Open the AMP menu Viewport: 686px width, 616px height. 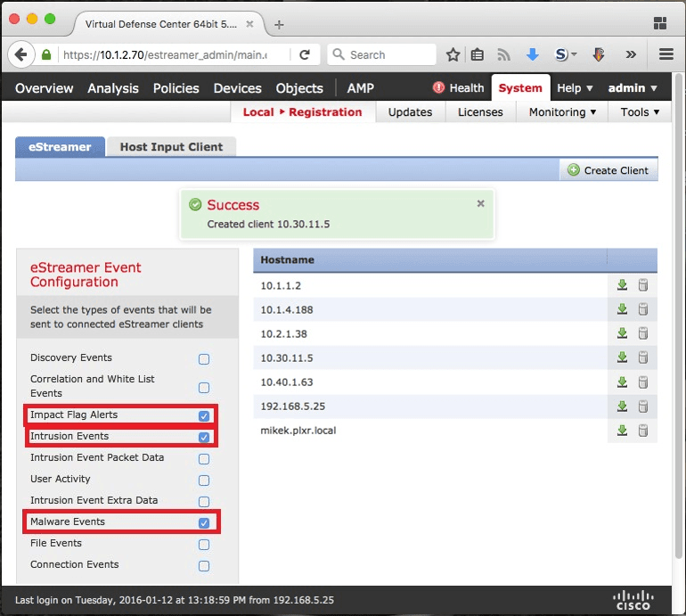click(x=361, y=88)
